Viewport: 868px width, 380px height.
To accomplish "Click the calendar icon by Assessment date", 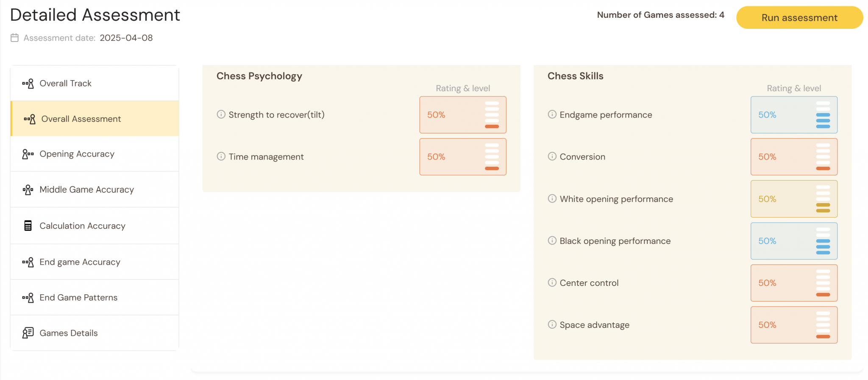I will coord(14,38).
